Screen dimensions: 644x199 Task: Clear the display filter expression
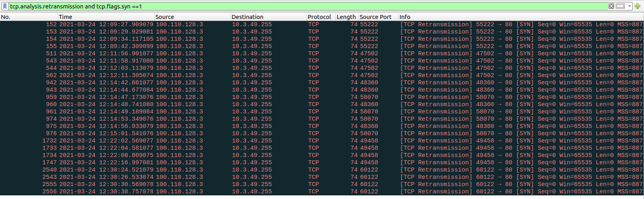click(611, 6)
